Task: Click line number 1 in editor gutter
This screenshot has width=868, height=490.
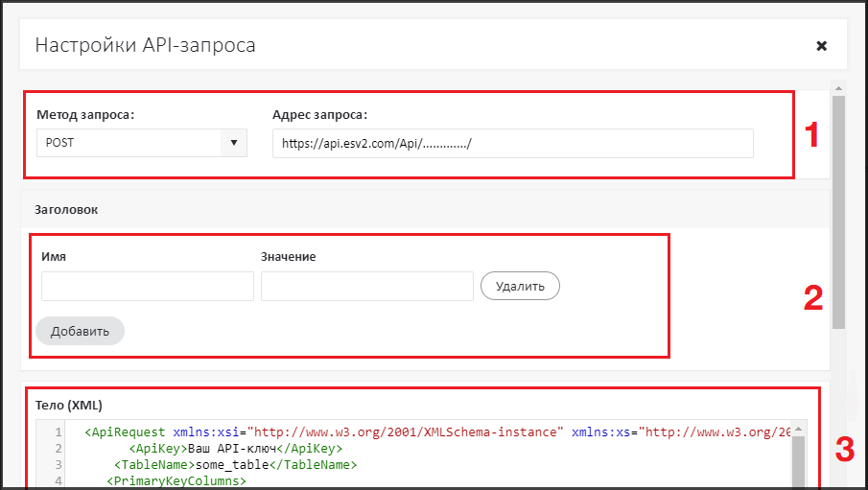Action: 59,432
